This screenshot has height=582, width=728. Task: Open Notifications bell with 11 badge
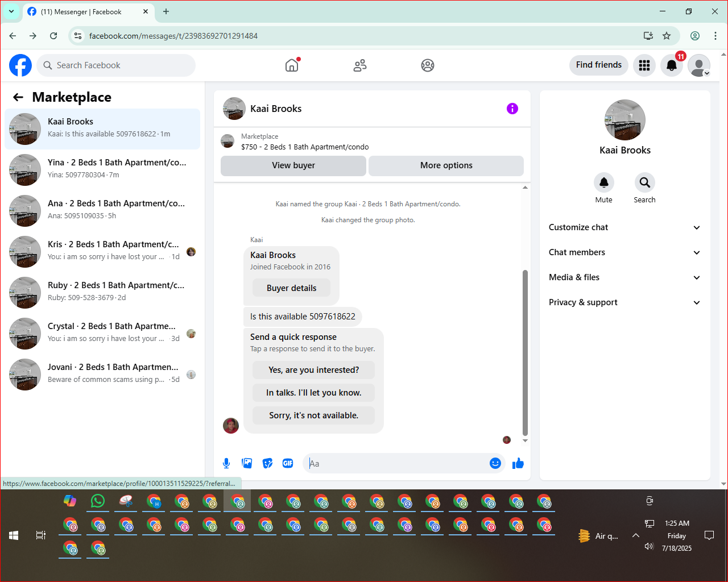pos(672,65)
